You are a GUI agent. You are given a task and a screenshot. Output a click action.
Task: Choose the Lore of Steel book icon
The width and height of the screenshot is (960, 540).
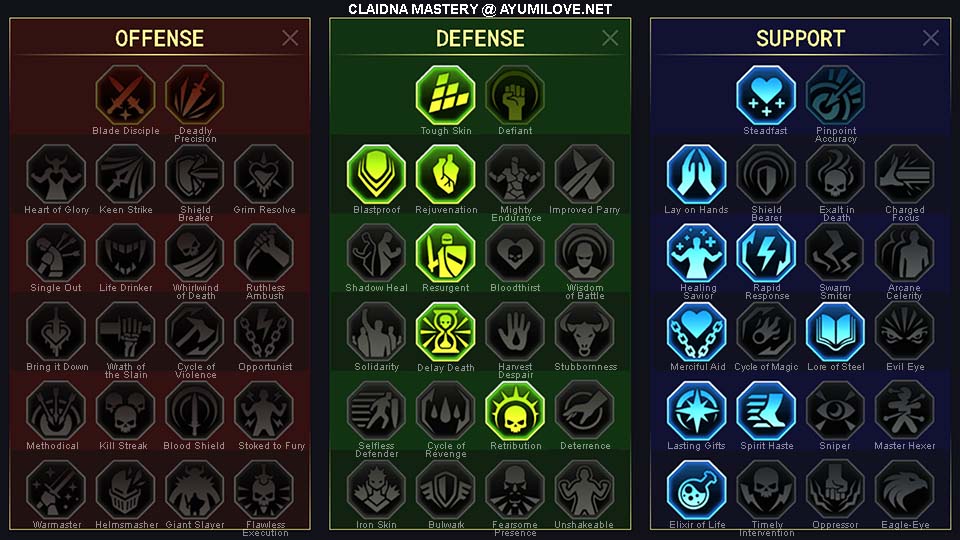click(x=835, y=331)
